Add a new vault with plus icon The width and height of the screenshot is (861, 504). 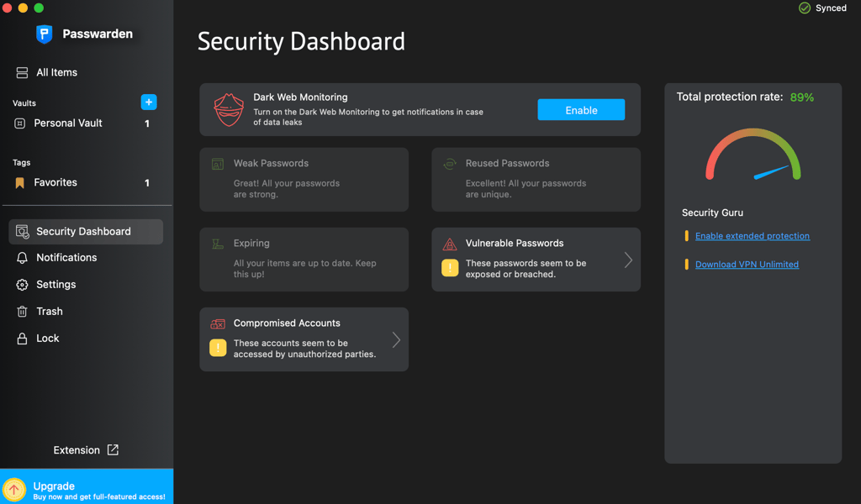coord(149,102)
